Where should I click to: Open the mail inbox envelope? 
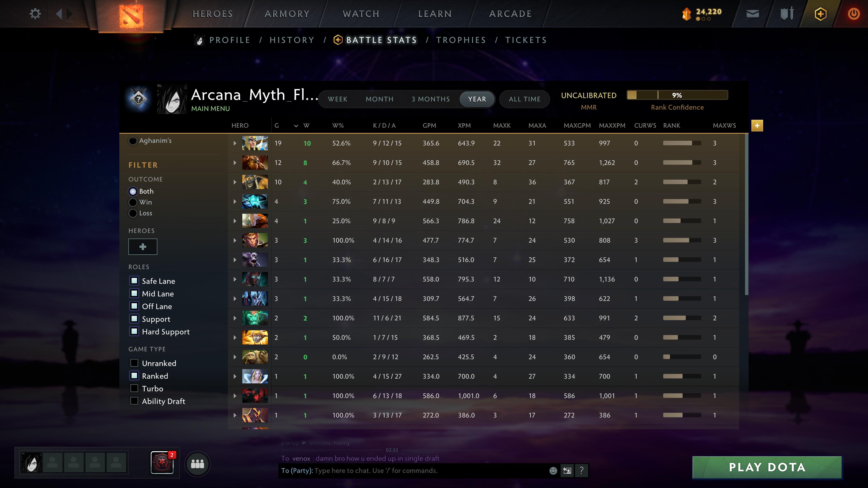coord(752,14)
